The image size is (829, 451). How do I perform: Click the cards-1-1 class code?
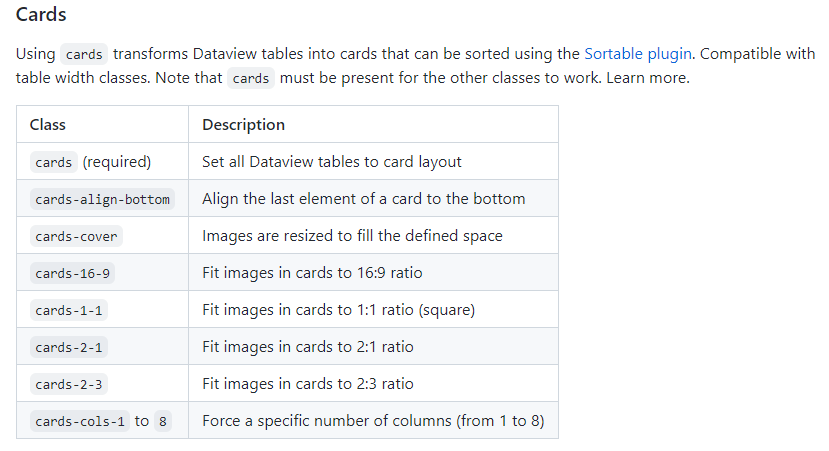tap(68, 310)
